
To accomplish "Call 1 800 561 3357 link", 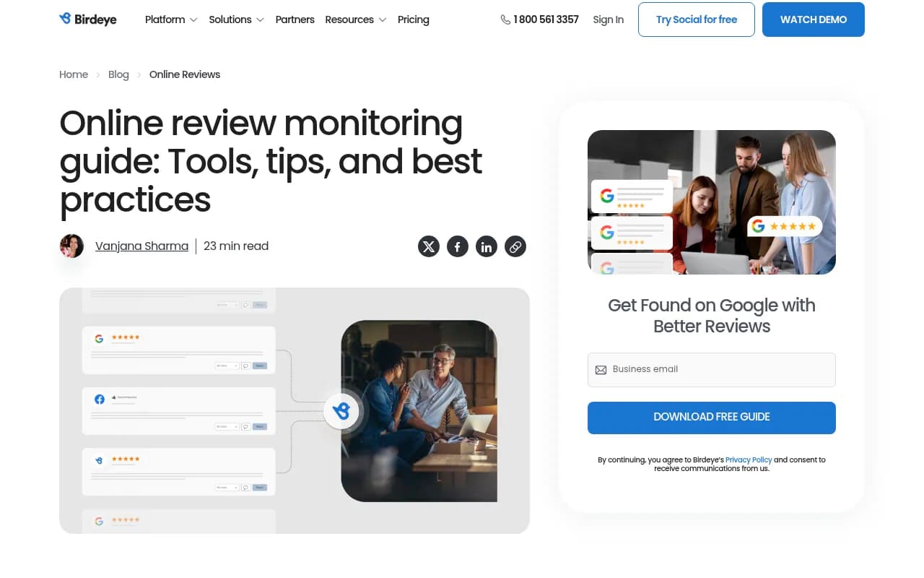I will click(x=546, y=20).
